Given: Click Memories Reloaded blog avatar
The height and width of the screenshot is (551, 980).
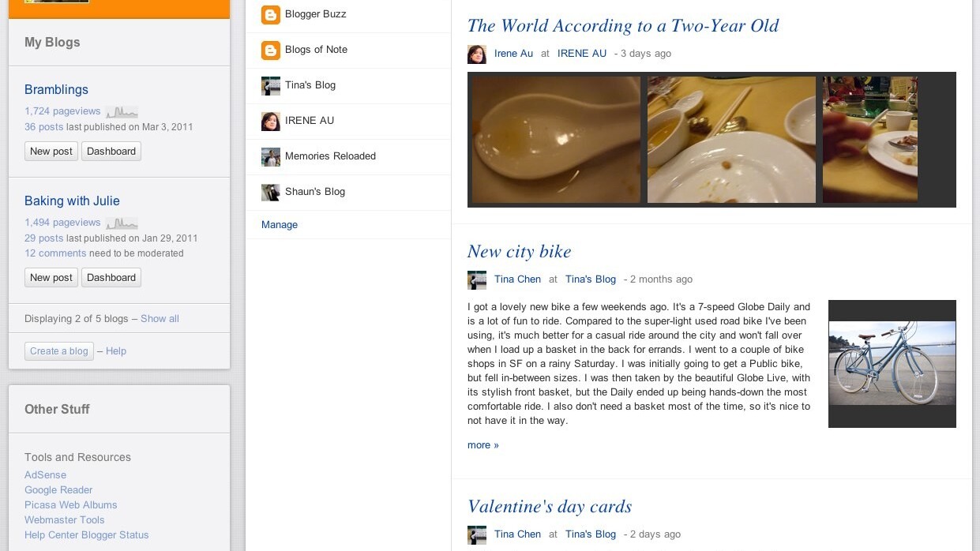Looking at the screenshot, I should pos(271,157).
